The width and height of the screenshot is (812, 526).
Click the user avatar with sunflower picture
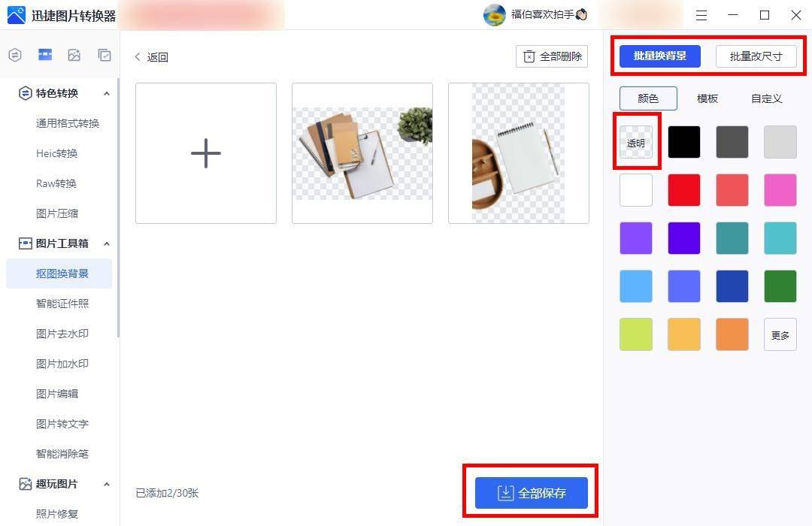pos(495,15)
